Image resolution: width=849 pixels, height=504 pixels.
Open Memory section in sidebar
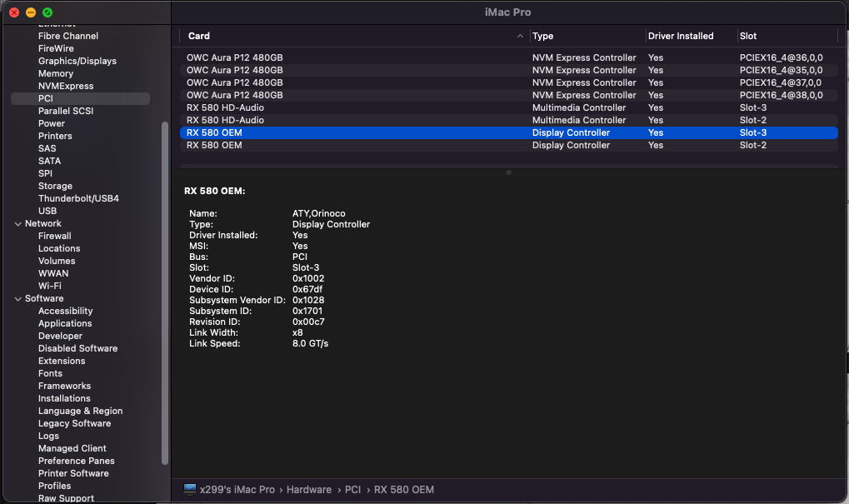click(x=56, y=73)
